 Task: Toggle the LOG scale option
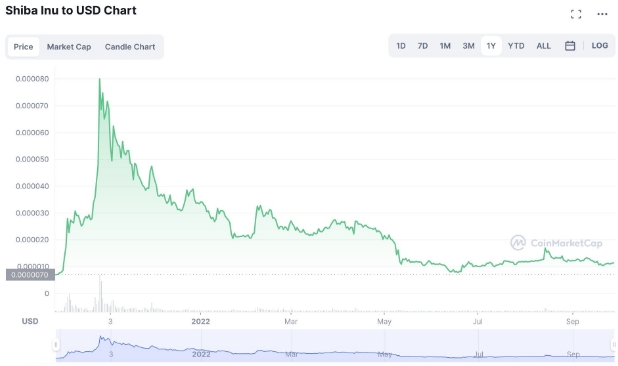point(599,46)
